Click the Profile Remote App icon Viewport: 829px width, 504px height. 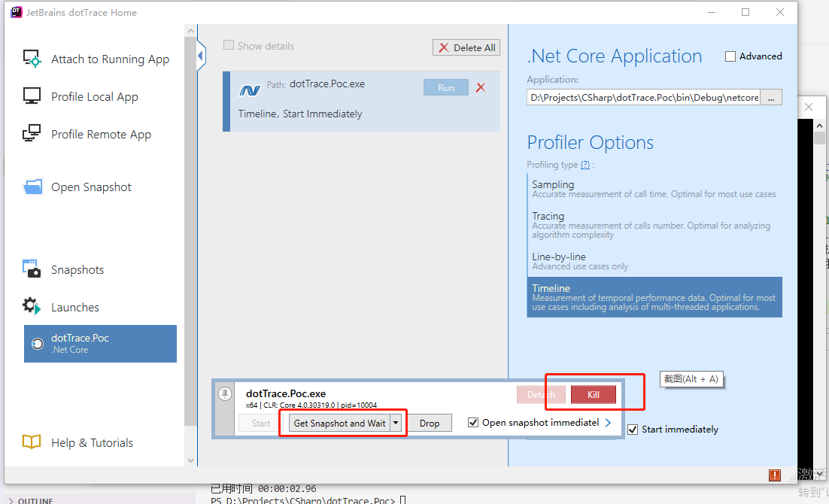click(32, 132)
